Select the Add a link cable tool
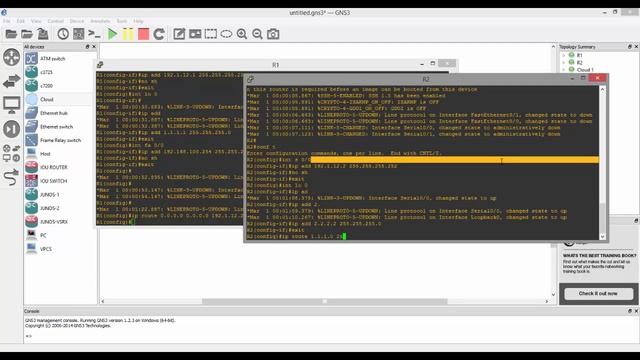 (x=11, y=177)
